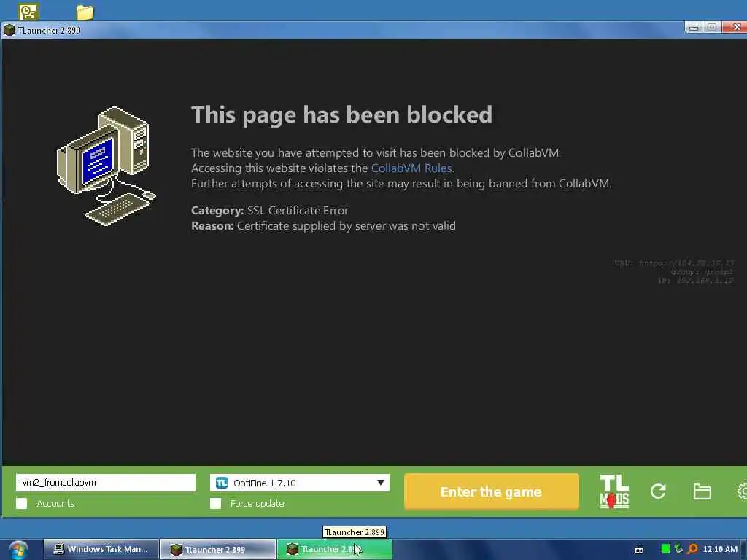The height and width of the screenshot is (560, 747).
Task: Click the Show desktop strip by clock
Action: (x=743, y=550)
